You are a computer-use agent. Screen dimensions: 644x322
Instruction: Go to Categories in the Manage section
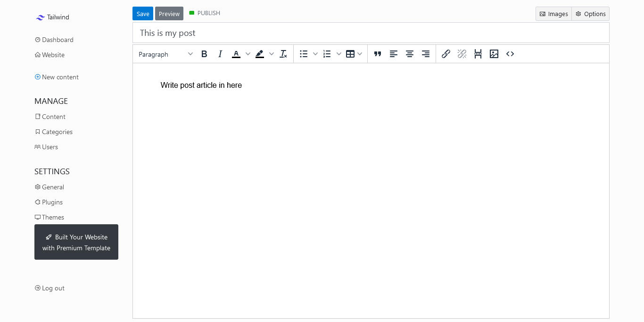pos(57,132)
